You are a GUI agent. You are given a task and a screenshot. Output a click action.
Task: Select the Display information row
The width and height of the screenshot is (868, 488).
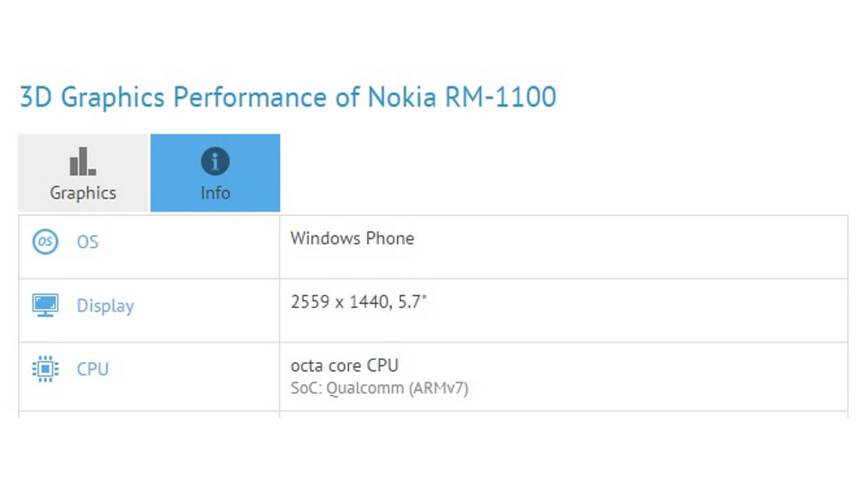(x=434, y=310)
